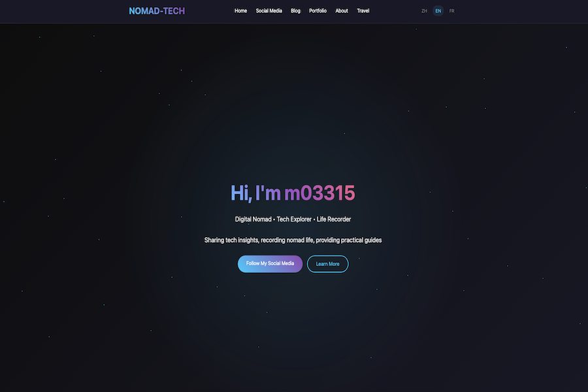Screen dimensions: 588x392
Task: Visit the Travel nav link
Action: pos(363,11)
